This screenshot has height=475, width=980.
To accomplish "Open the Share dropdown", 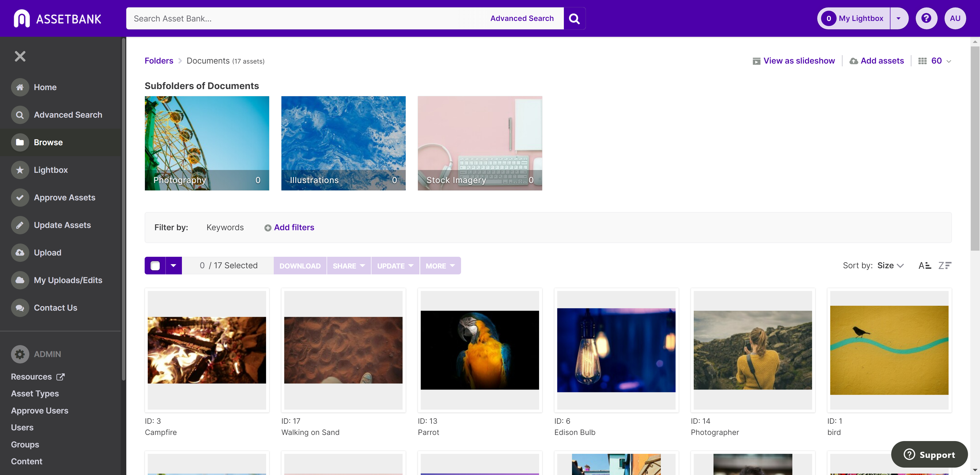I will point(349,266).
